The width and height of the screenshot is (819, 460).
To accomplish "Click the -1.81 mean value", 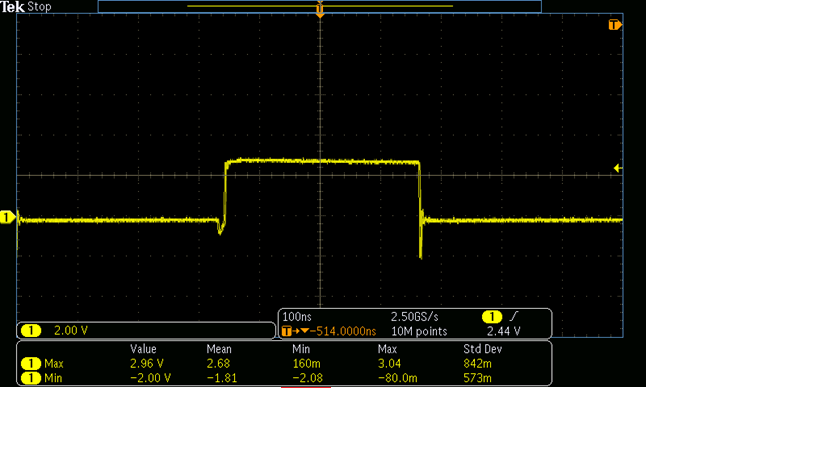I will click(222, 378).
